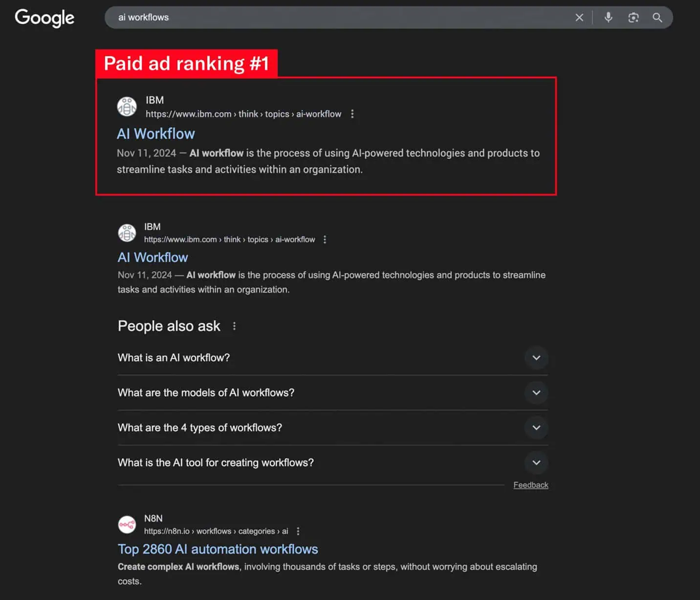Expand "What are the models of AI workflows?"

[x=333, y=393]
